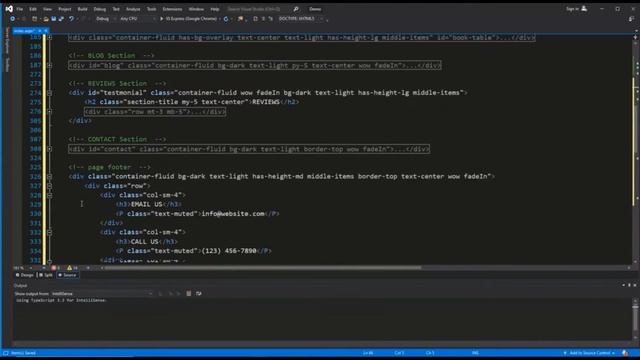The width and height of the screenshot is (640, 360).
Task: Click the search magnifier icon in title bar
Action: [x=296, y=9]
